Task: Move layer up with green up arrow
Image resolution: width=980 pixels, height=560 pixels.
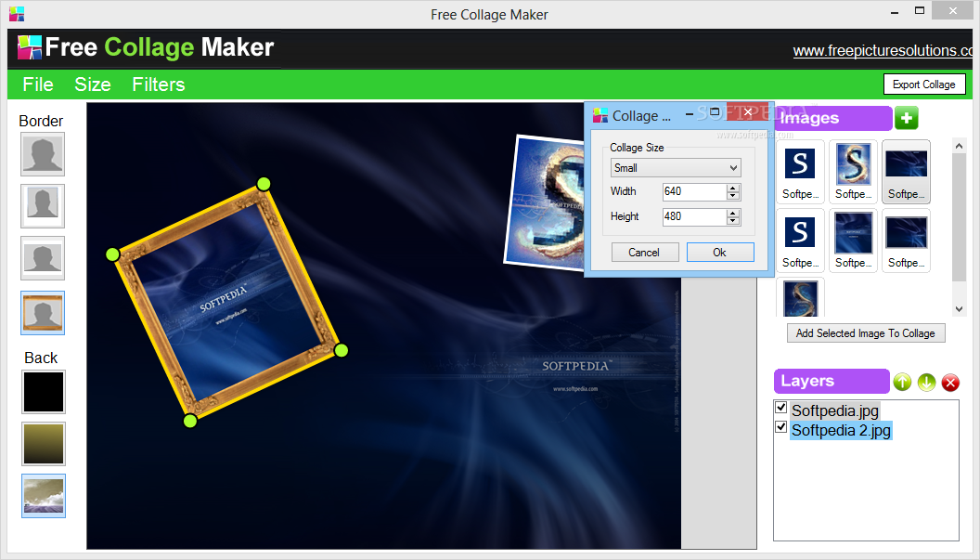Action: [902, 382]
